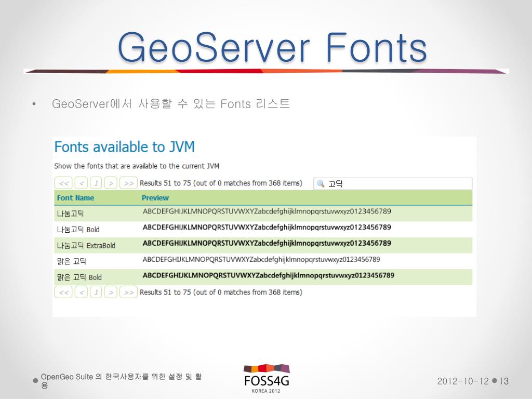Click the search field containing 고딕
The width and height of the screenshot is (532, 399).
pyautogui.click(x=393, y=184)
